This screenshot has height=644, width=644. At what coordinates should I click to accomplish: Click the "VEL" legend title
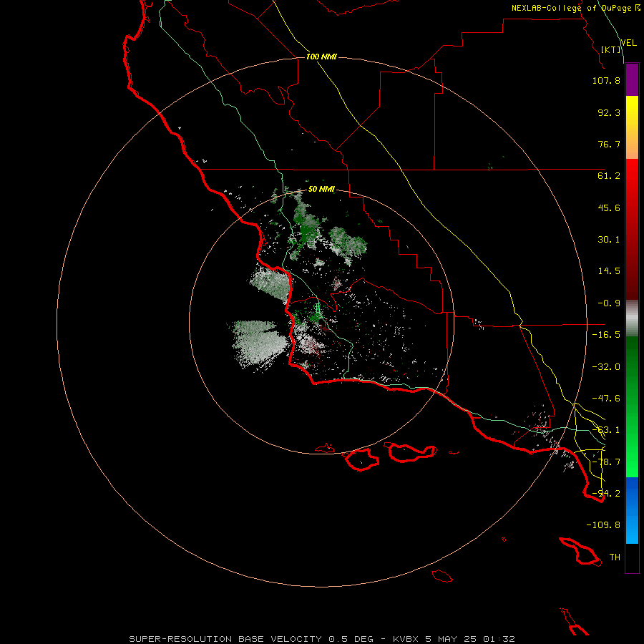[628, 43]
